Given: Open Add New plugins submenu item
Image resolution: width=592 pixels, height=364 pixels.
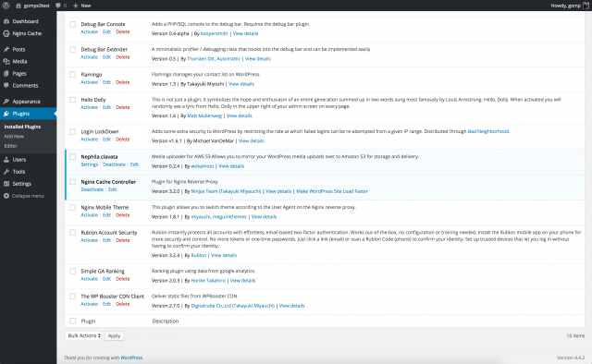Looking at the screenshot, I should [14, 137].
